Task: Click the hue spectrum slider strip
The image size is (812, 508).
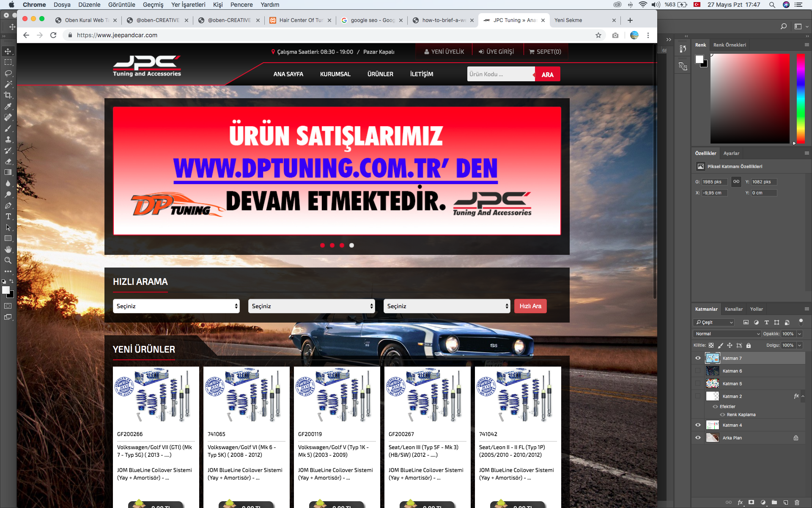Action: pyautogui.click(x=801, y=99)
